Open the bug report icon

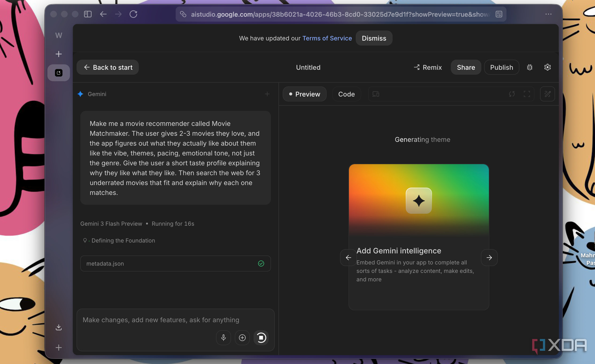coord(529,67)
